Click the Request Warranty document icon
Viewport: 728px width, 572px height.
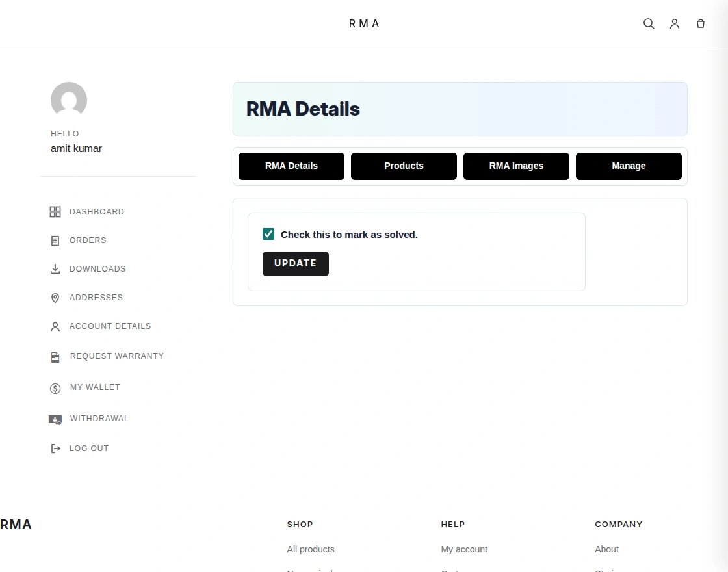coord(55,357)
